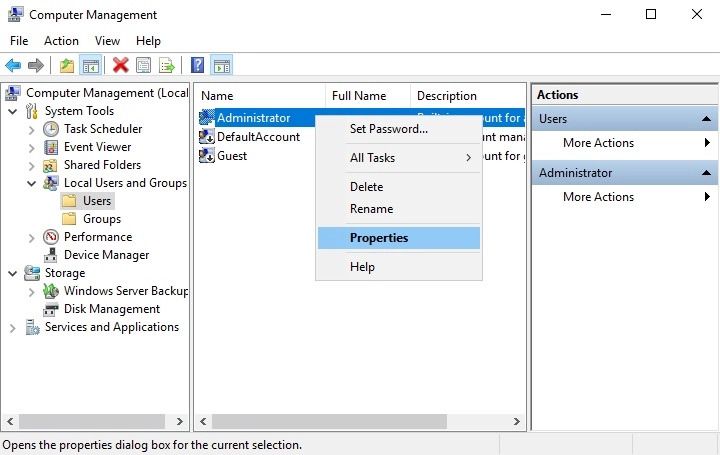Choose Help from context menu

pyautogui.click(x=399, y=267)
